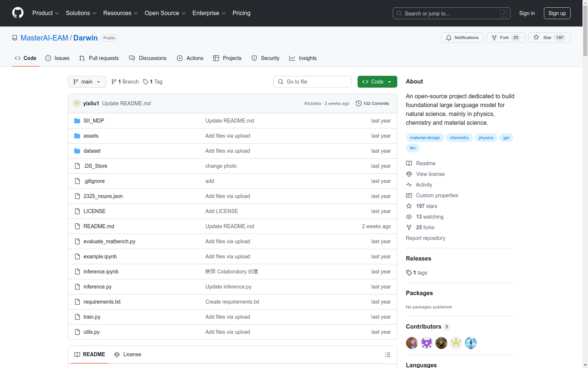Click the requirements.txt file icon

(x=77, y=302)
